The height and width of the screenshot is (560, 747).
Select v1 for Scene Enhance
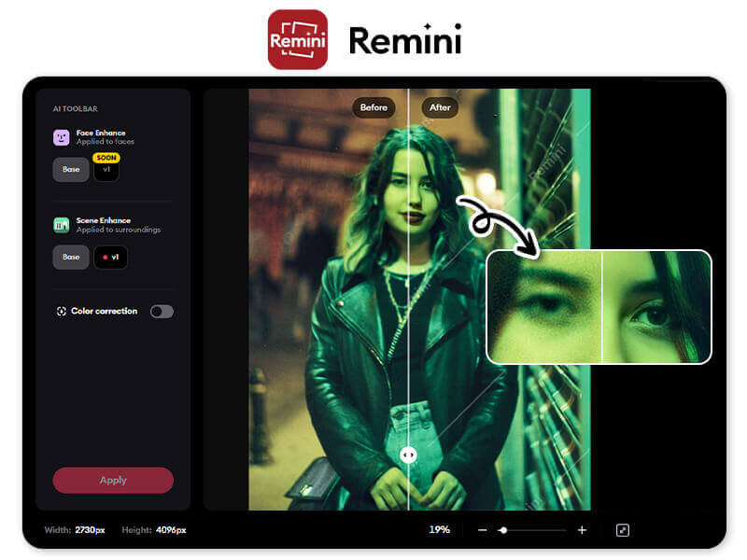[x=112, y=257]
